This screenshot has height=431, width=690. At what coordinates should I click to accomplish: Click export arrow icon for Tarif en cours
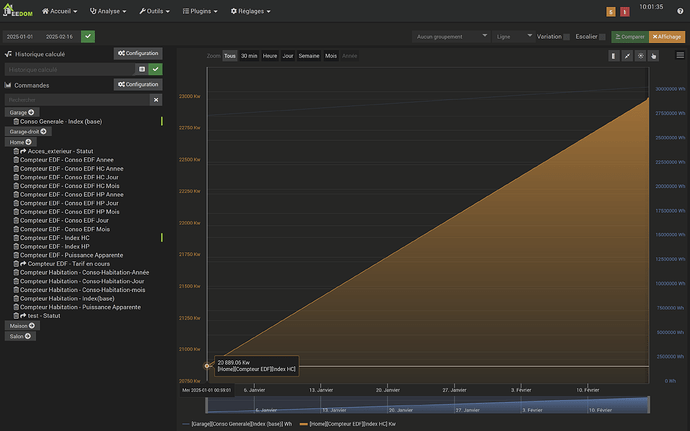(x=23, y=264)
